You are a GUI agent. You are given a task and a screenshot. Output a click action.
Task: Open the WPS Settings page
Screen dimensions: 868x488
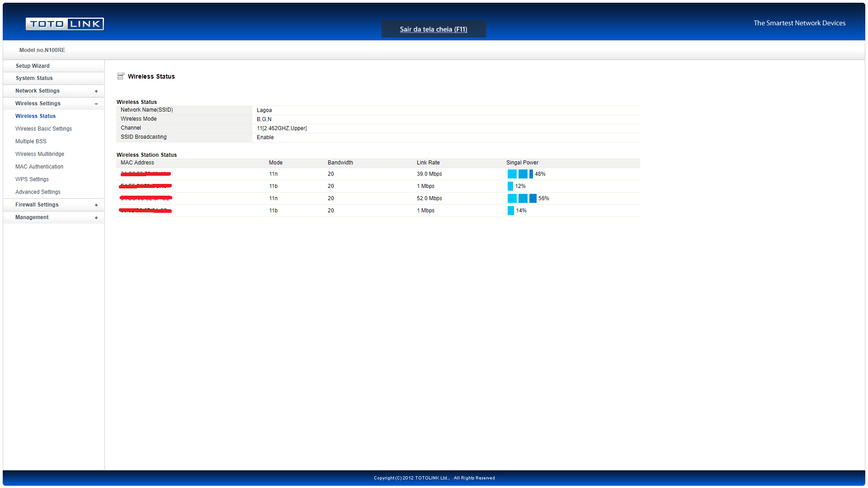tap(32, 179)
